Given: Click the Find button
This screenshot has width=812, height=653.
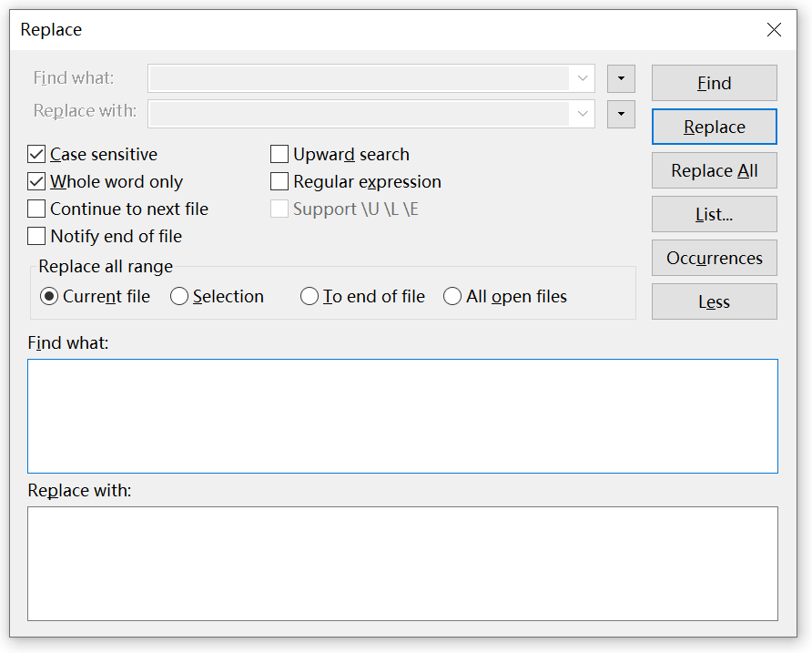Looking at the screenshot, I should [714, 83].
